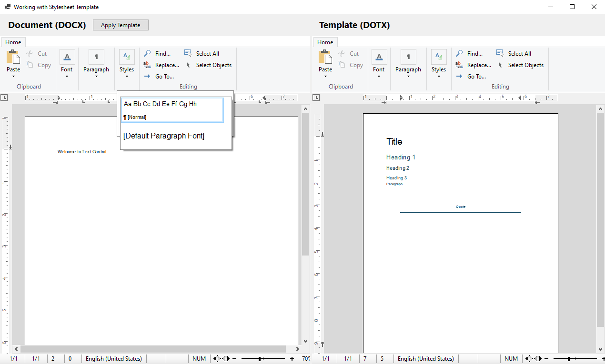Click scroll-down arrow of Document pane
The image size is (605, 364).
(306, 341)
